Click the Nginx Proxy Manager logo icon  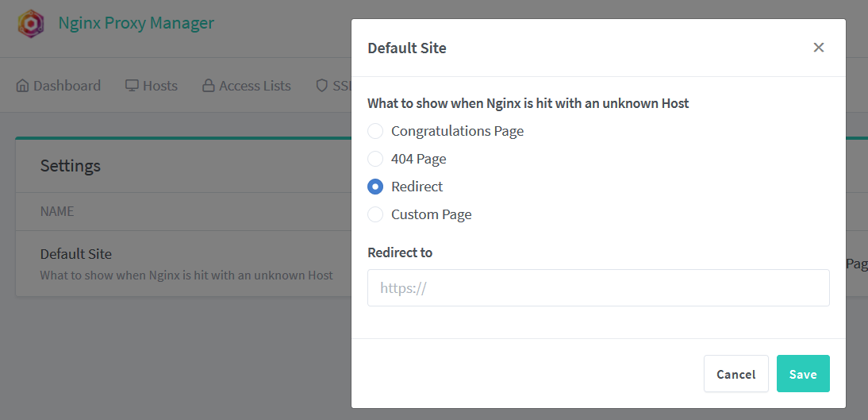coord(32,24)
